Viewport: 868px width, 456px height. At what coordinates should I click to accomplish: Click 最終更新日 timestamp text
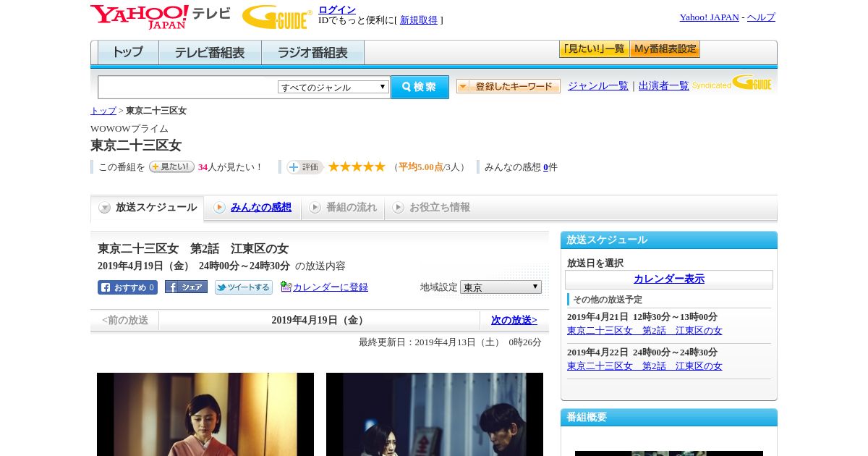[450, 342]
